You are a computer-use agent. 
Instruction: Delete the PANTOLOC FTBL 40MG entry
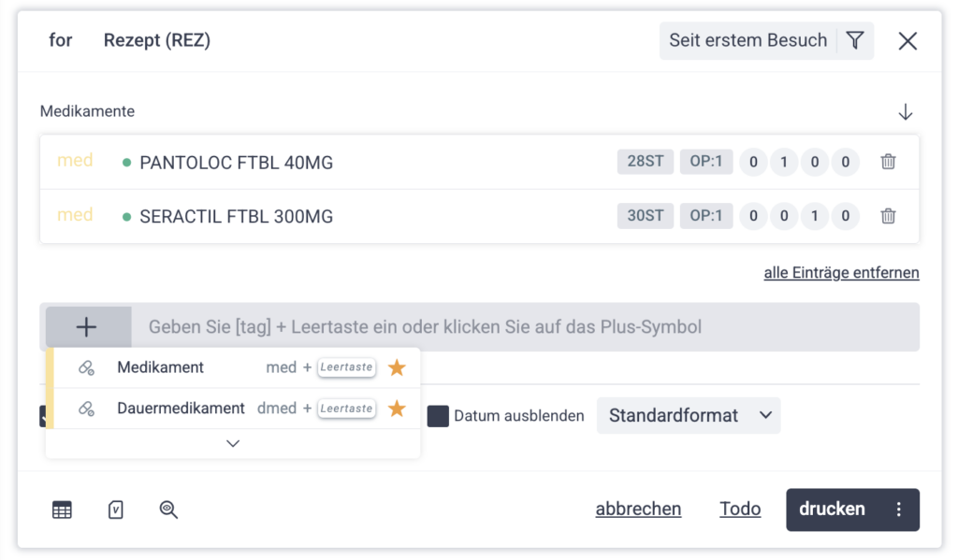(x=888, y=162)
